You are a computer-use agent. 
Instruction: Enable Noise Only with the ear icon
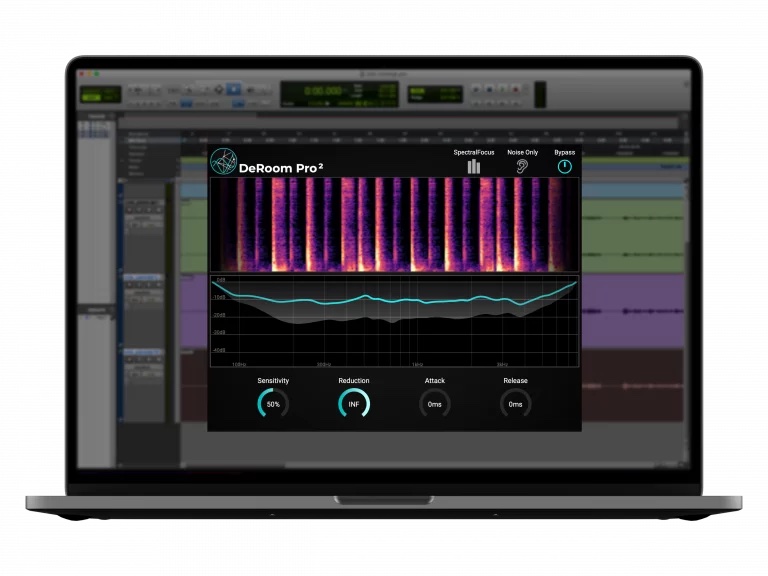pyautogui.click(x=522, y=166)
